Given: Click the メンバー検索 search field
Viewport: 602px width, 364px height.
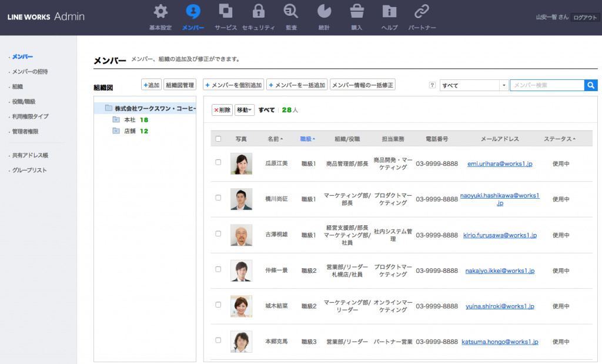Looking at the screenshot, I should tap(546, 85).
